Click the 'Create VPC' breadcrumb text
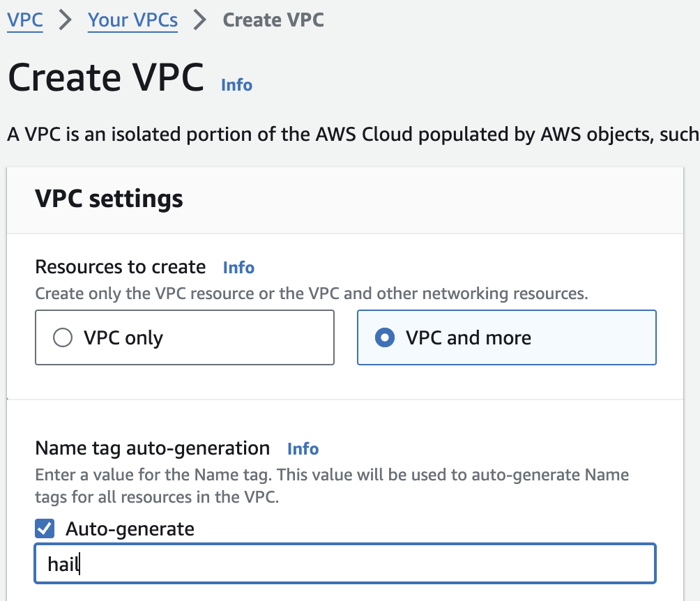The width and height of the screenshot is (700, 601). [273, 20]
